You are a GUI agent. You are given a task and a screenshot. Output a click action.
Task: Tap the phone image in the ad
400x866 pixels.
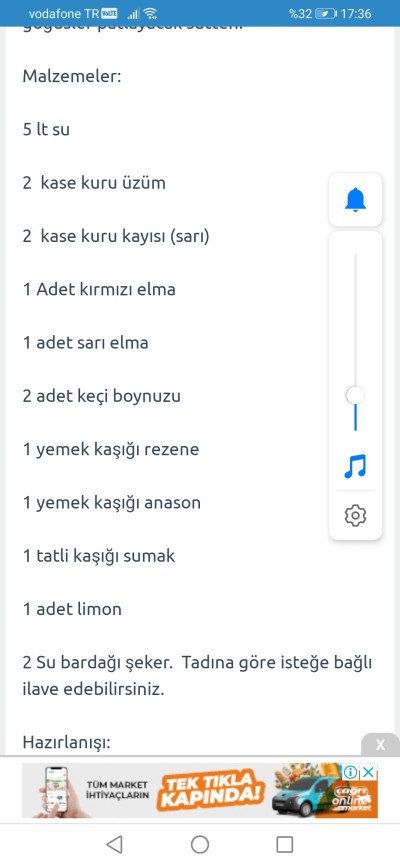pyautogui.click(x=56, y=790)
